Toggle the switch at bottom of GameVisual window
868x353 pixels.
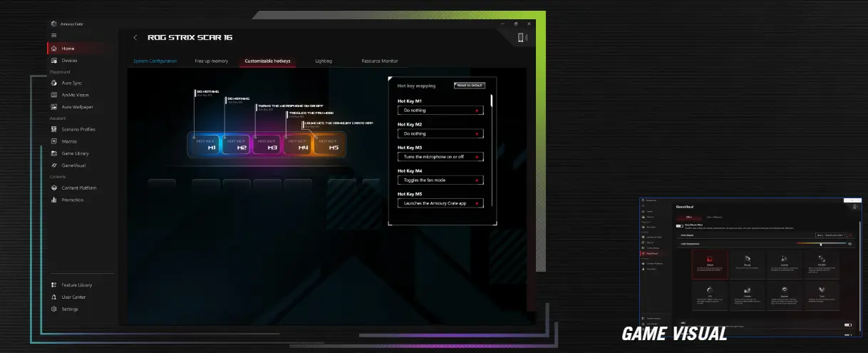point(848,324)
